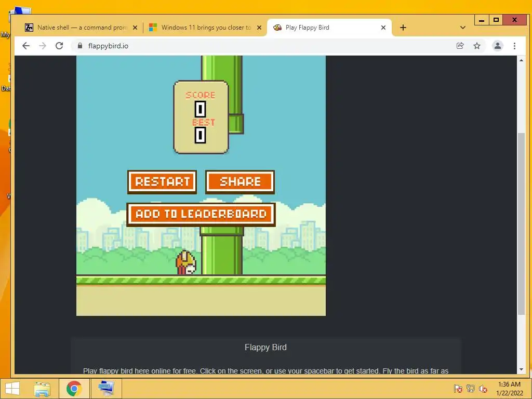Click the Windows logo favicon on tab

coord(153,28)
